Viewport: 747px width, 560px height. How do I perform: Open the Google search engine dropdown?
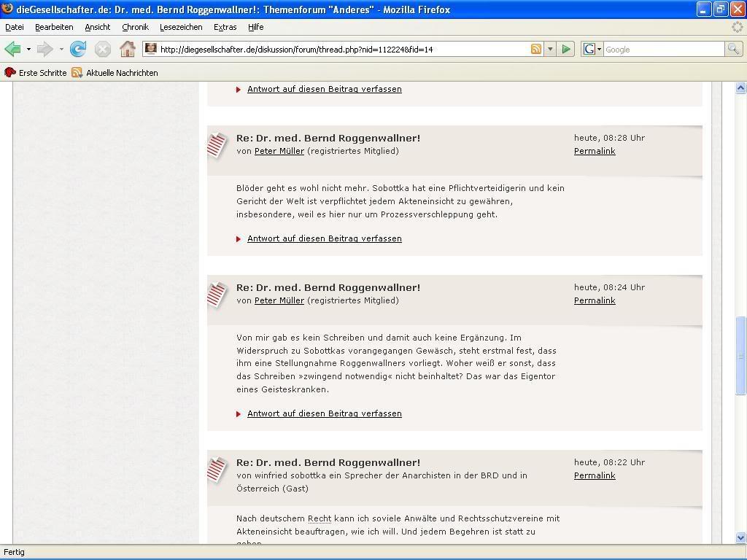coord(592,50)
